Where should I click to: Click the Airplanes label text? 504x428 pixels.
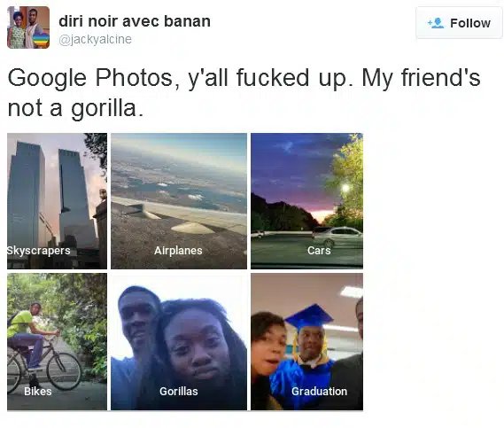[178, 251]
